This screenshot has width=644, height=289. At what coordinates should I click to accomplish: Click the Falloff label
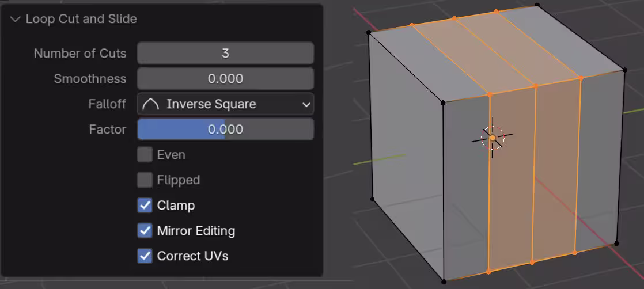[107, 104]
